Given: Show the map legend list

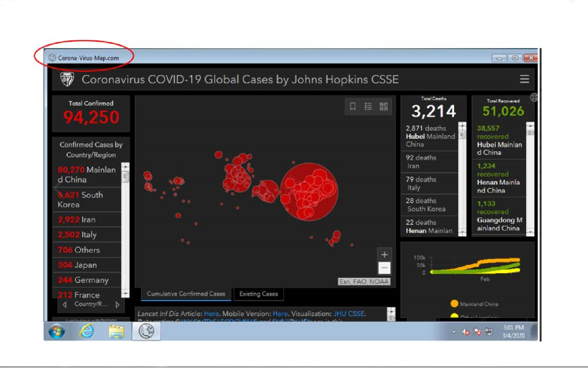Looking at the screenshot, I should 368,107.
